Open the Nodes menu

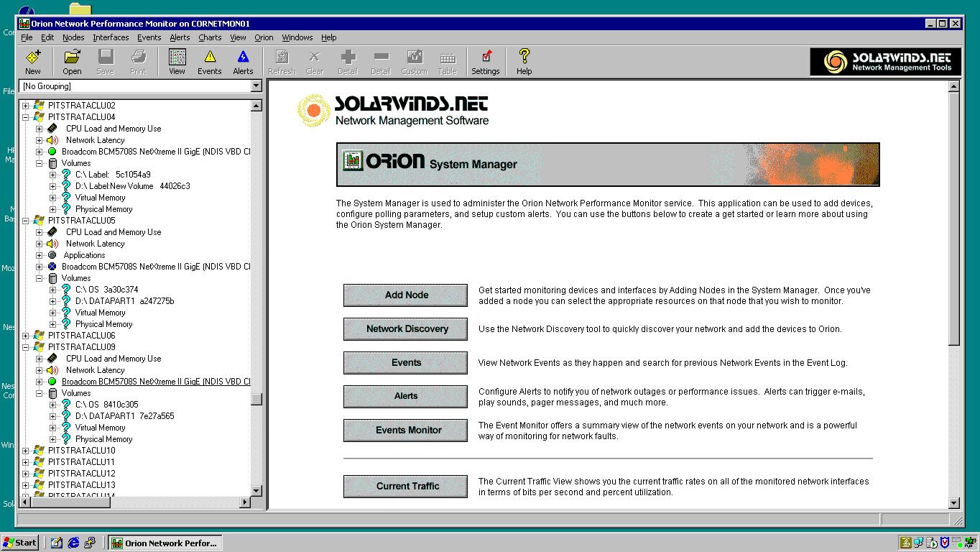click(x=73, y=37)
